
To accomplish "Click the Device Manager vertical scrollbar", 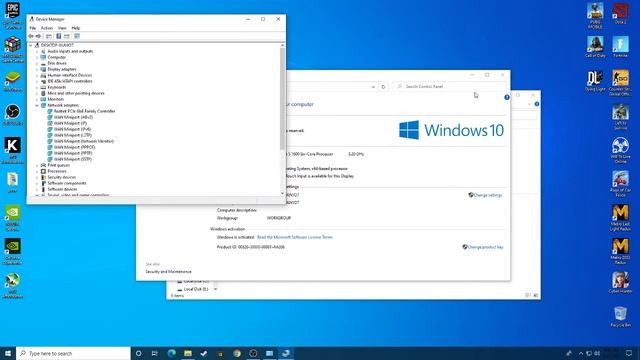I will pos(282,98).
